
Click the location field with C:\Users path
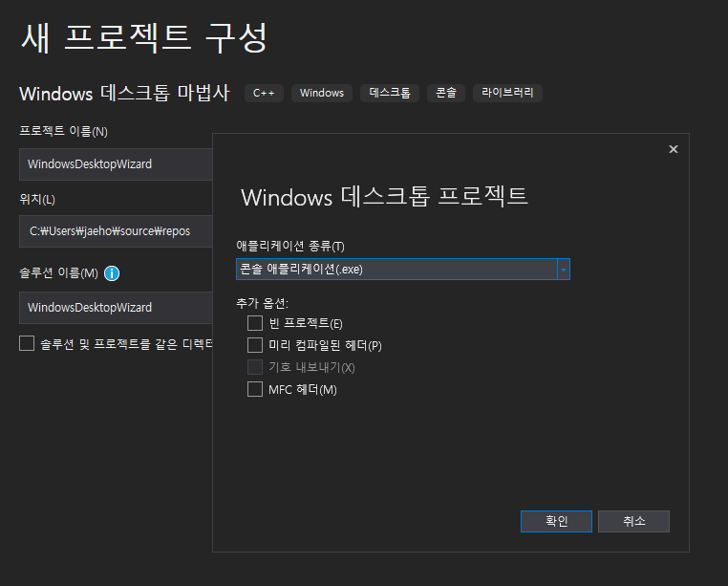(x=116, y=231)
